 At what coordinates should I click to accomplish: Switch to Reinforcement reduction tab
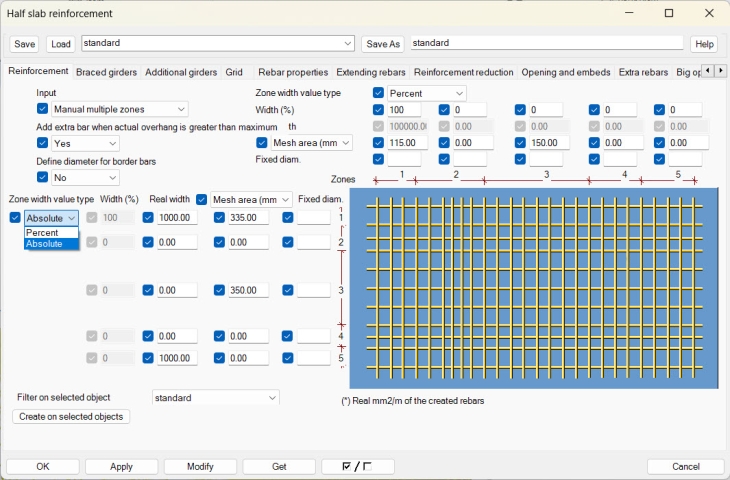coord(463,72)
